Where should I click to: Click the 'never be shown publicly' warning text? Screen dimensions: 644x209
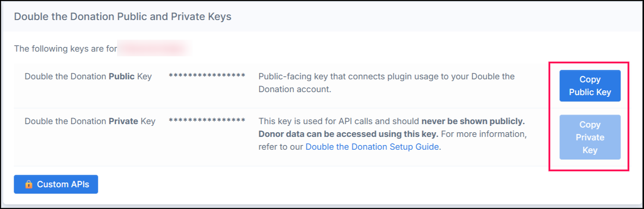tap(473, 121)
